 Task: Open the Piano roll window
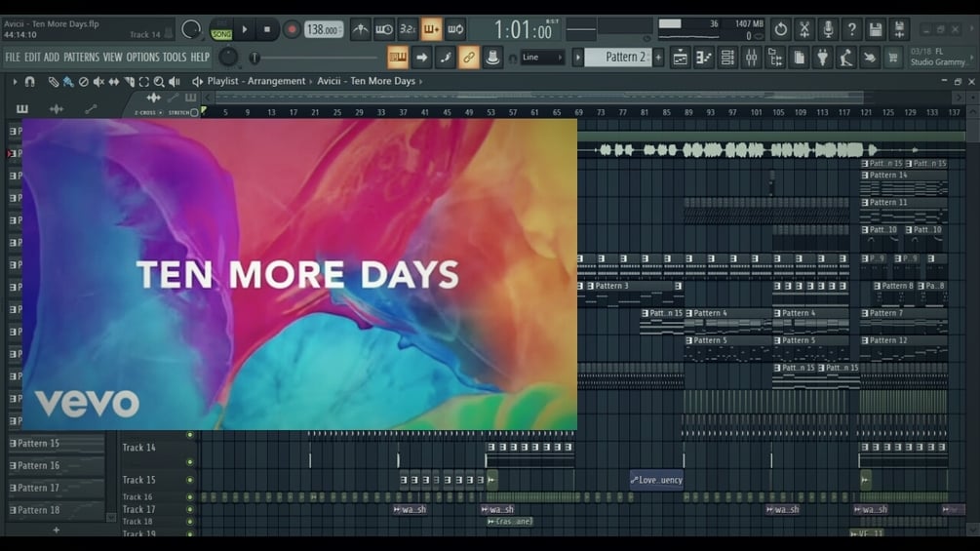[704, 58]
